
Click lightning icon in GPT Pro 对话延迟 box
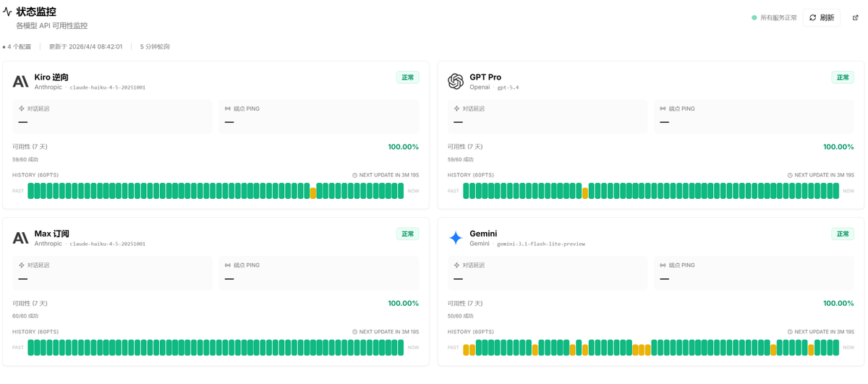(456, 108)
